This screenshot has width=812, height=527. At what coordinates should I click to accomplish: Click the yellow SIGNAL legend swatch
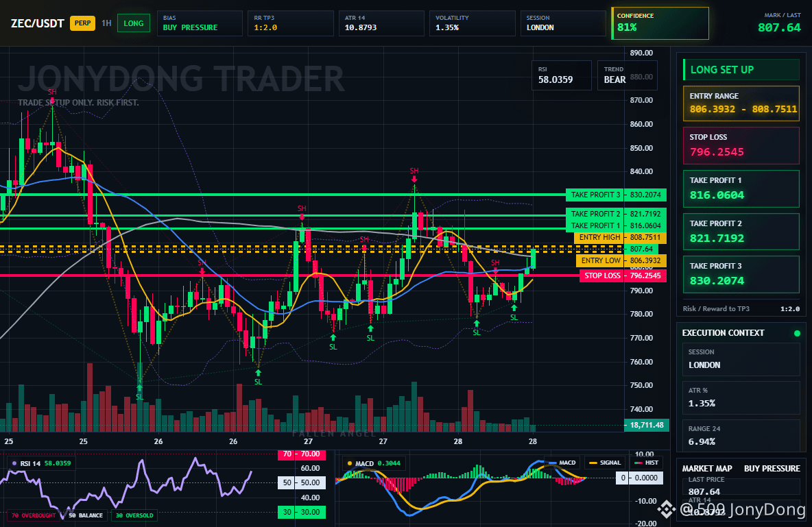coord(593,463)
